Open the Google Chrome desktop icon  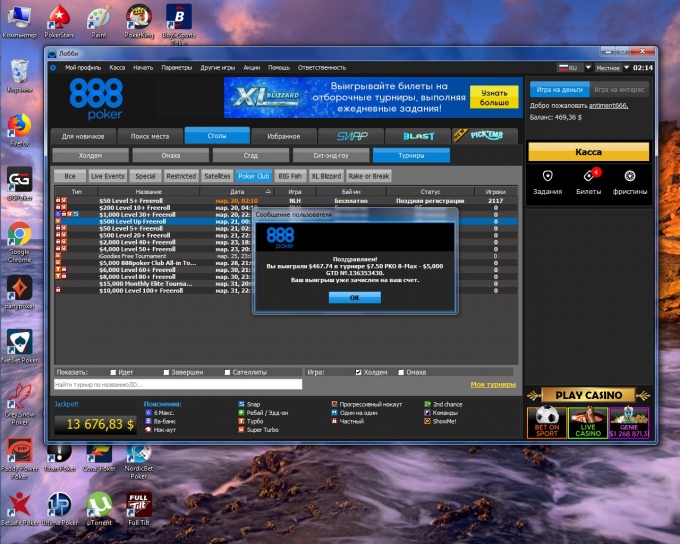[x=20, y=241]
